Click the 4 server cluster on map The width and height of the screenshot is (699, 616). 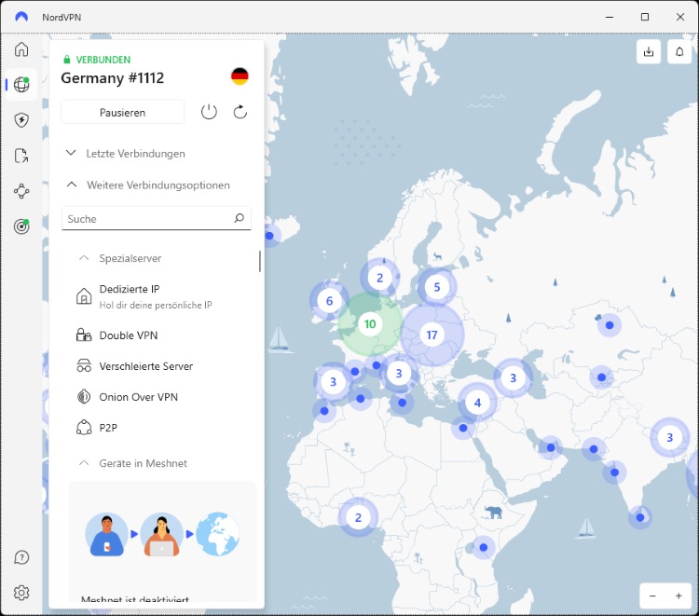(477, 403)
